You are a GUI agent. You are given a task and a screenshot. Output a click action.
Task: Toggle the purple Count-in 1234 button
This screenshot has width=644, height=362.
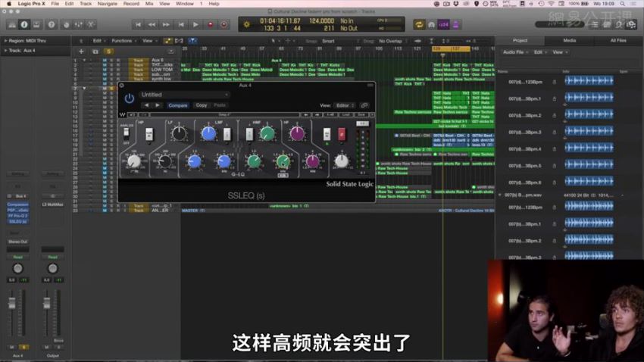[443, 25]
